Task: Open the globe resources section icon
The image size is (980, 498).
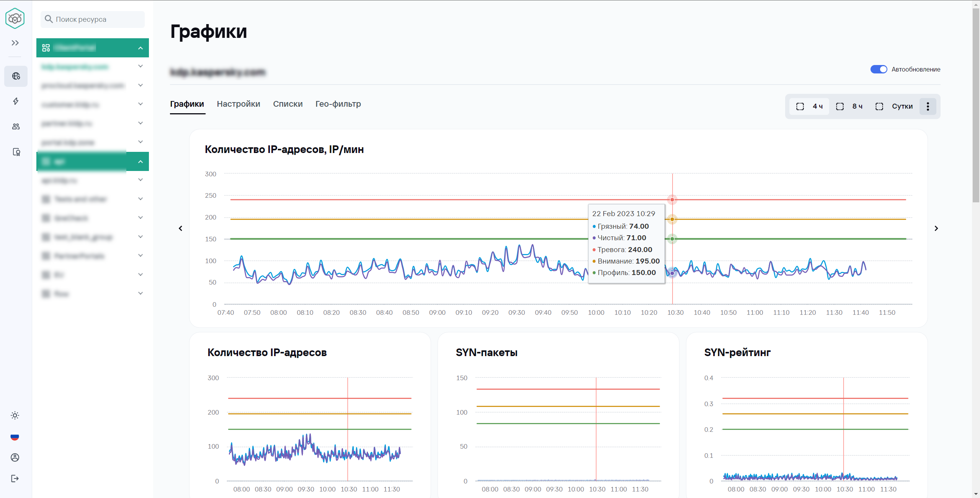Action: point(16,76)
